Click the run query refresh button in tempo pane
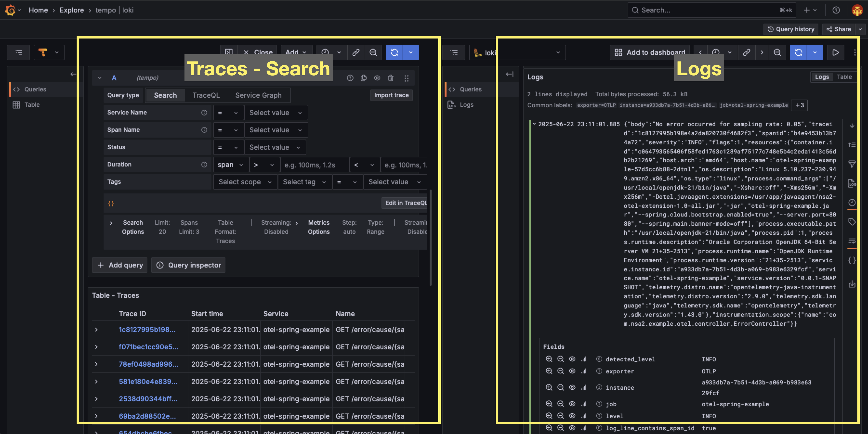The height and width of the screenshot is (434, 868). pos(394,52)
